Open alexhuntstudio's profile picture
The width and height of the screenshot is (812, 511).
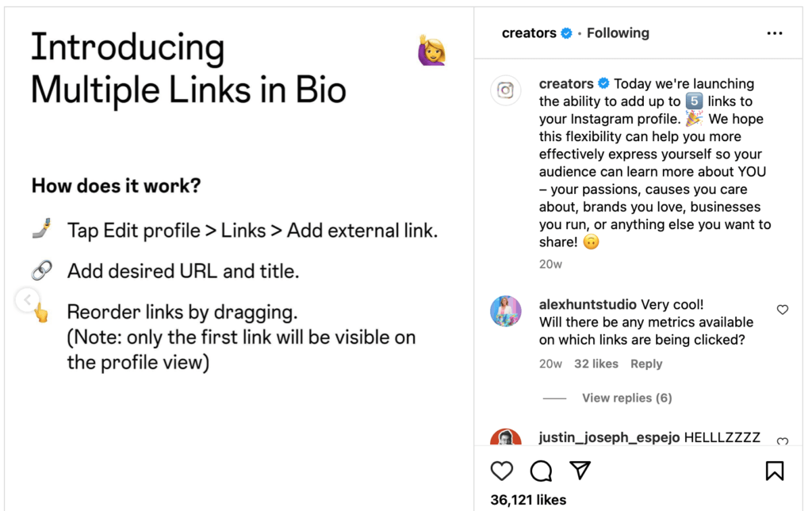point(506,311)
